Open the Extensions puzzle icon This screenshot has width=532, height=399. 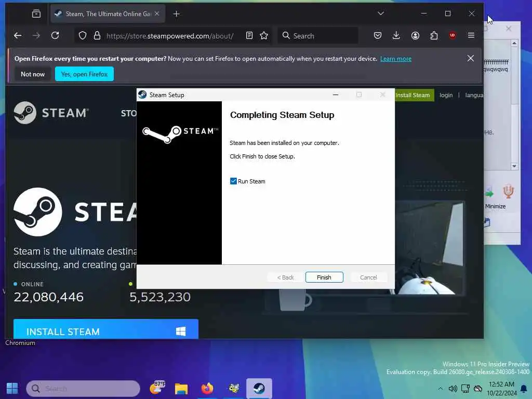coord(434,36)
